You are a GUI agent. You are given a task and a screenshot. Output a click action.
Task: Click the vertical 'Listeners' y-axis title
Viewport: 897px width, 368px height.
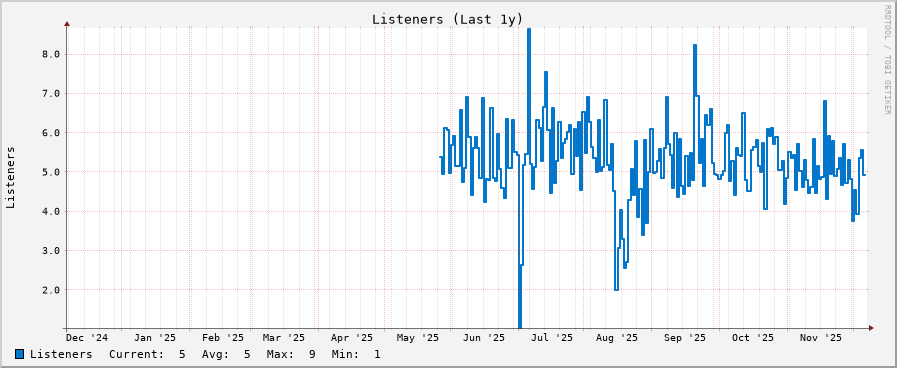click(10, 177)
